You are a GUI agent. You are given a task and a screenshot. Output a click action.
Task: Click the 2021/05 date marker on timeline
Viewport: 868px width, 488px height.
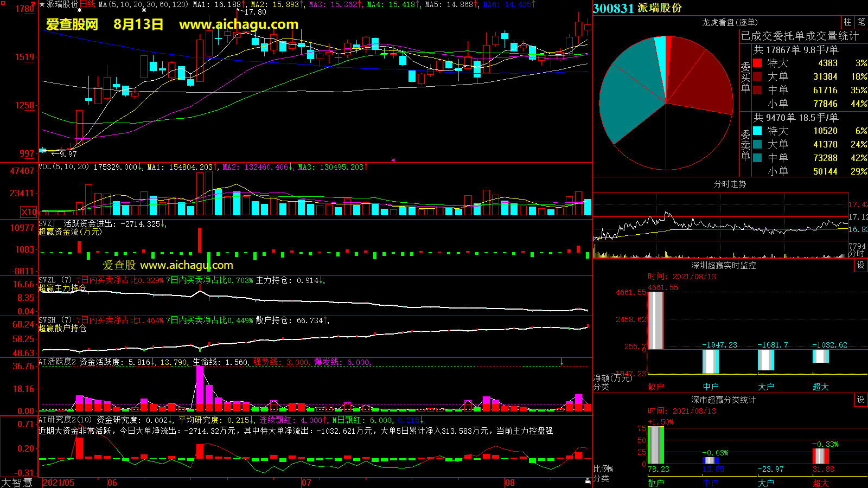click(59, 483)
